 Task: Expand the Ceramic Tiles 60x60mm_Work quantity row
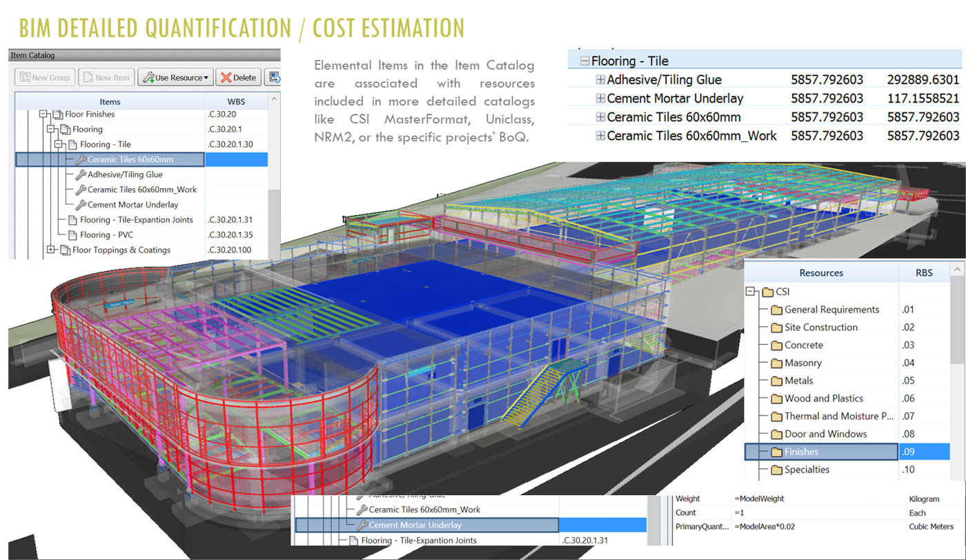(599, 136)
